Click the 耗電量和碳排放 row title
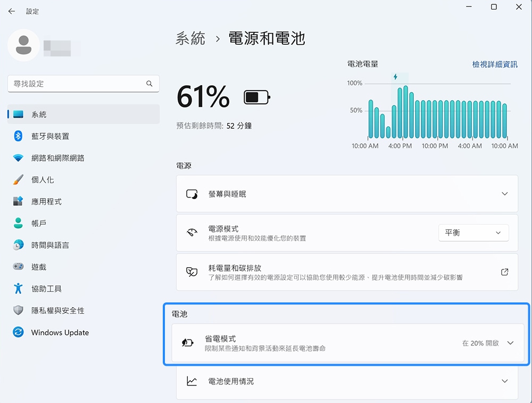Screen dimensions: 532x403 tap(235, 268)
